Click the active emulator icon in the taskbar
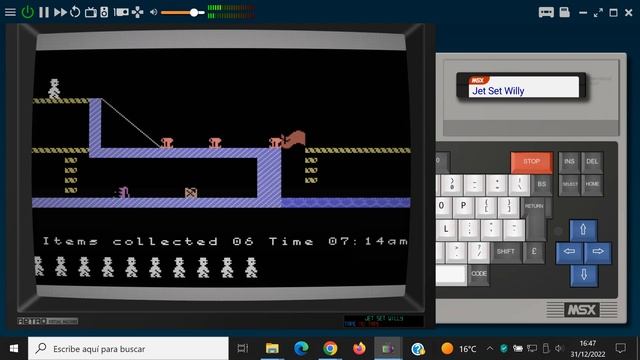The image size is (640, 360). [x=388, y=349]
